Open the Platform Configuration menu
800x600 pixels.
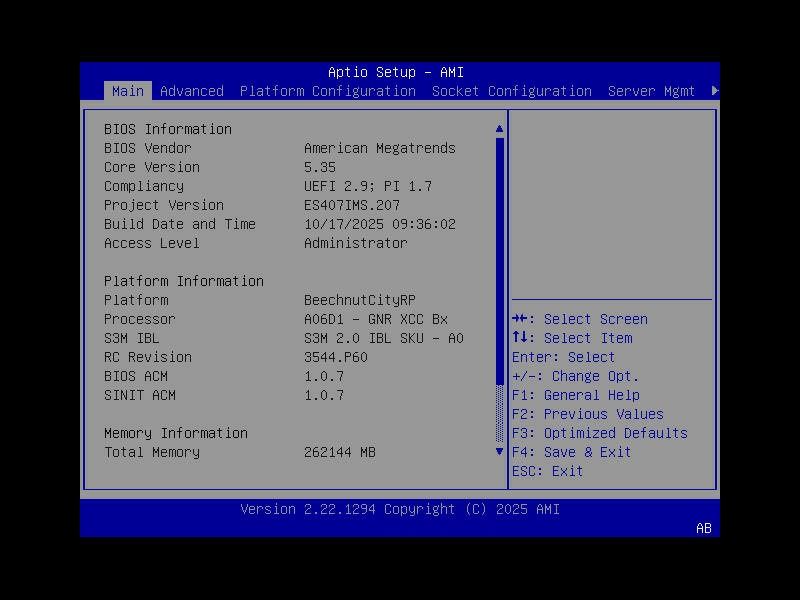[x=327, y=91]
